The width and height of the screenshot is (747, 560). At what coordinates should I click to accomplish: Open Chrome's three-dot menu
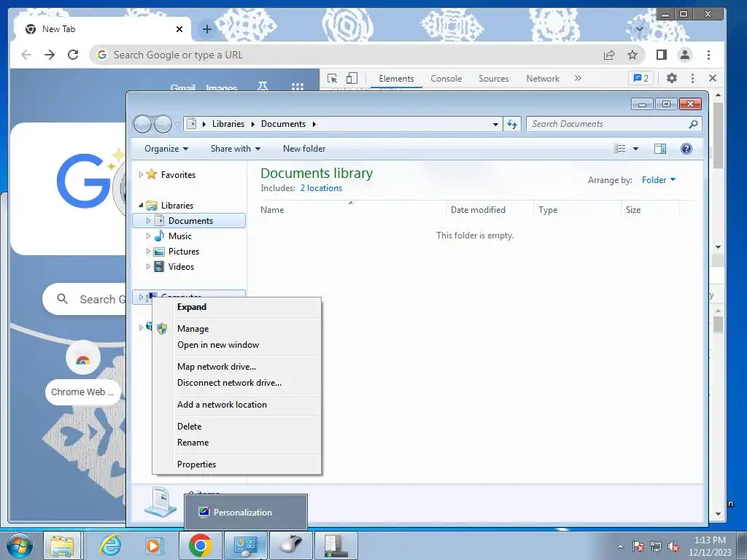point(708,55)
